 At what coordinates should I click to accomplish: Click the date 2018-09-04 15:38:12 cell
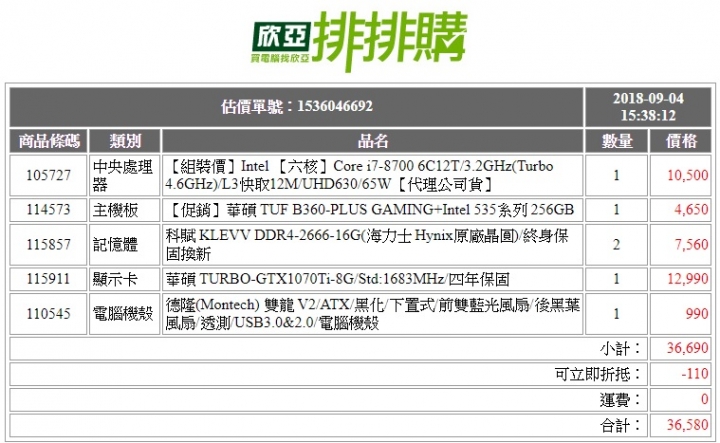coord(648,107)
